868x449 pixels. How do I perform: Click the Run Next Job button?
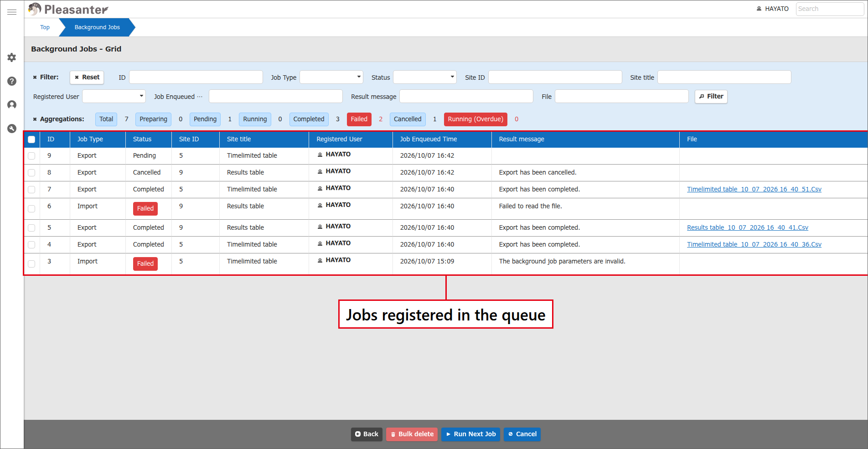click(470, 434)
